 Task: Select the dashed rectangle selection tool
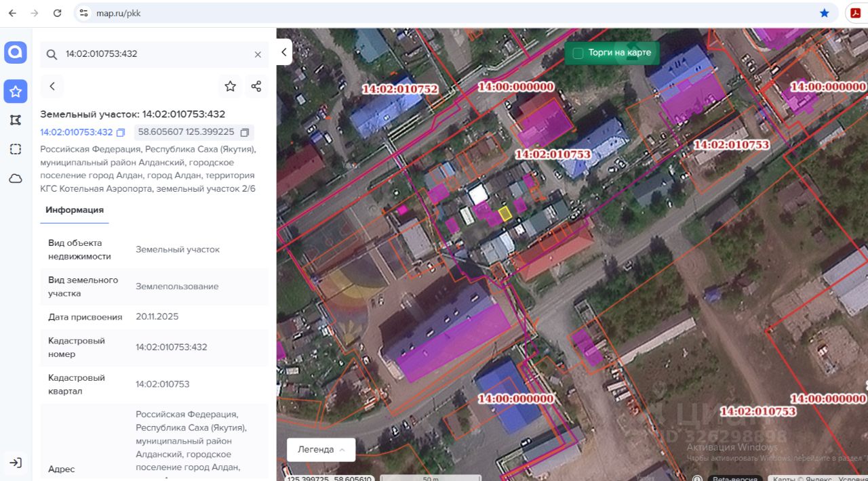tap(16, 149)
